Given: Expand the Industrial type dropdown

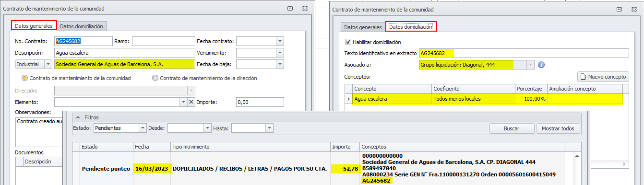Looking at the screenshot, I should [x=48, y=64].
